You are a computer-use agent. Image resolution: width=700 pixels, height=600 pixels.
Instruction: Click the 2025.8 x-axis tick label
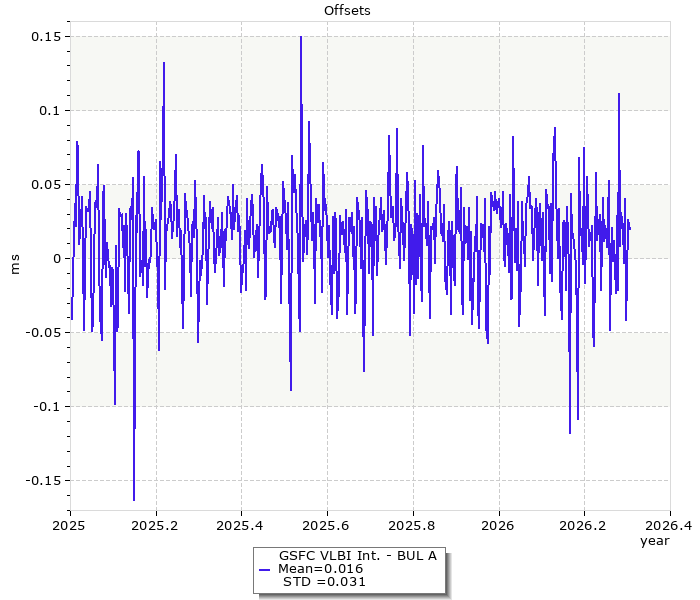(x=412, y=524)
